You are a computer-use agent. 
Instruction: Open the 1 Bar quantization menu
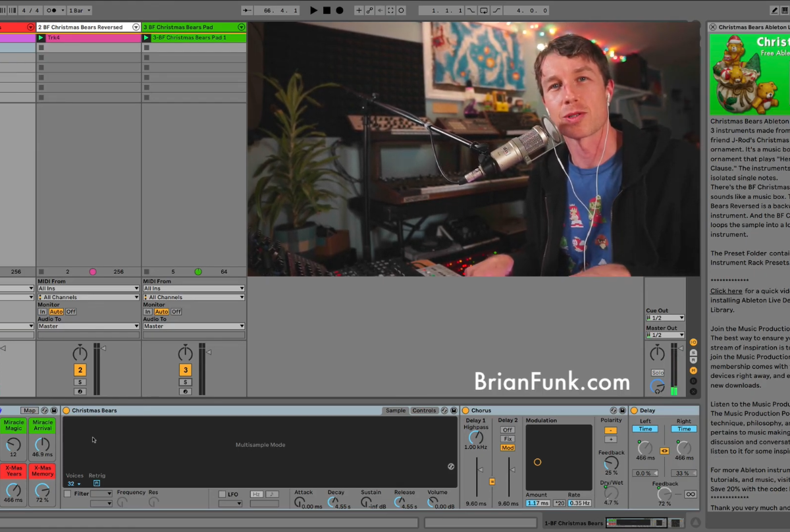[x=80, y=11]
